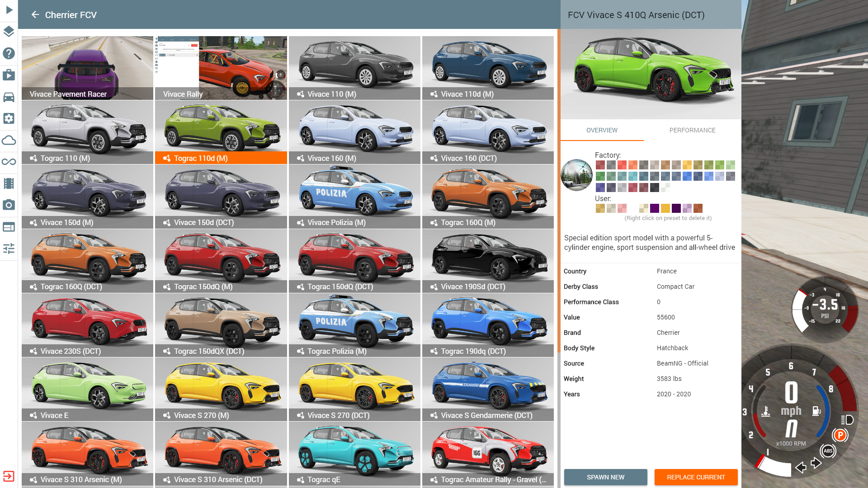Pick the yellow factory color swatch
Viewport: 868px width, 488px height.
click(x=687, y=165)
